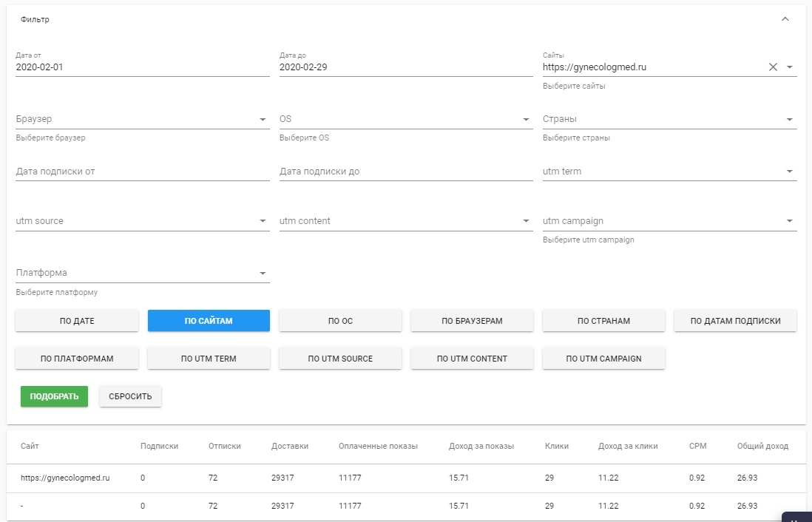Viewport: 812px width, 522px height.
Task: Click the Дата от date field
Action: click(142, 67)
